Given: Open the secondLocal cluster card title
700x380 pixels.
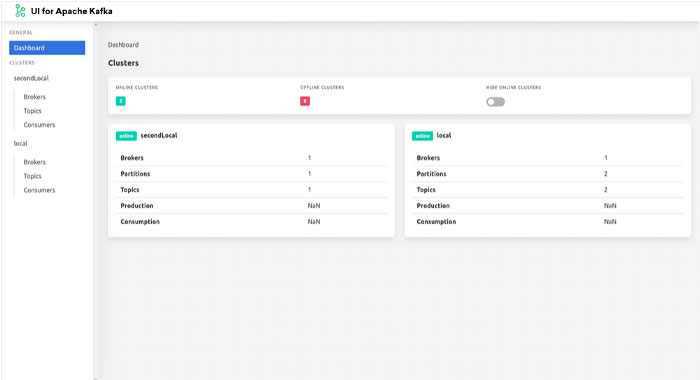Looking at the screenshot, I should (159, 135).
